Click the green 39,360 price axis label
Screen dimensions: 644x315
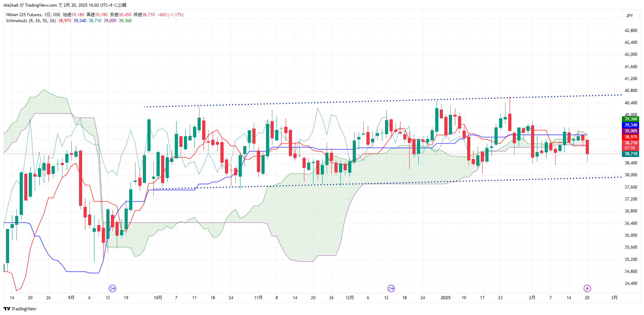point(631,119)
